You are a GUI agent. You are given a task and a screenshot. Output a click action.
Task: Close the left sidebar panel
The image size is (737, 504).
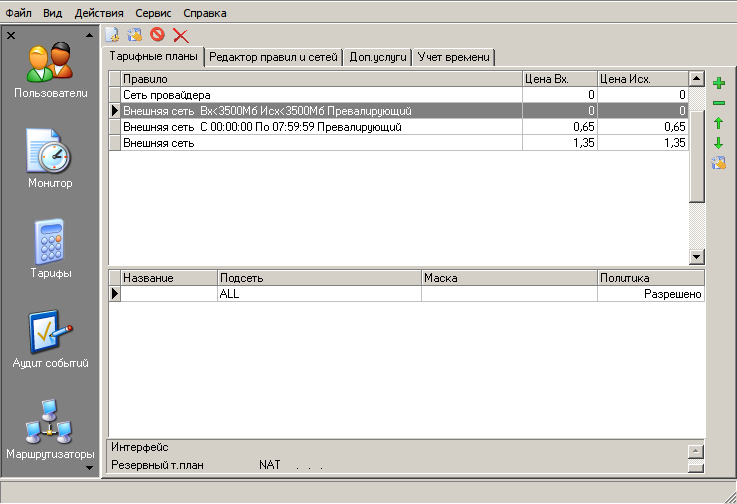tap(10, 35)
